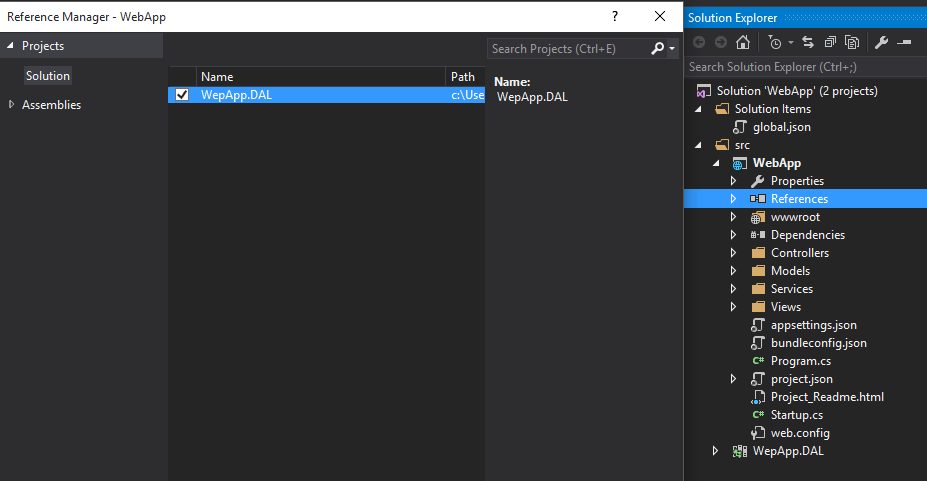Click the Show All Files icon
927x481 pixels.
852,42
